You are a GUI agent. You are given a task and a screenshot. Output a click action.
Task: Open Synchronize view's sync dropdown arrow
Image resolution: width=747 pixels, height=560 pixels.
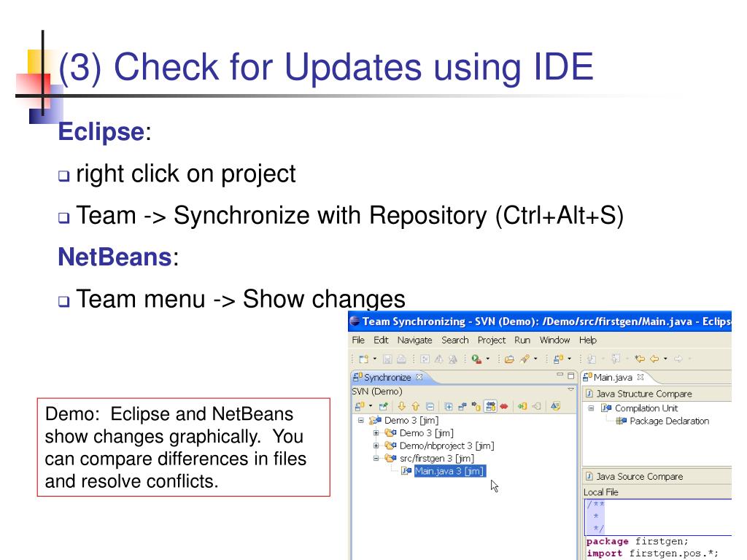[x=371, y=405]
